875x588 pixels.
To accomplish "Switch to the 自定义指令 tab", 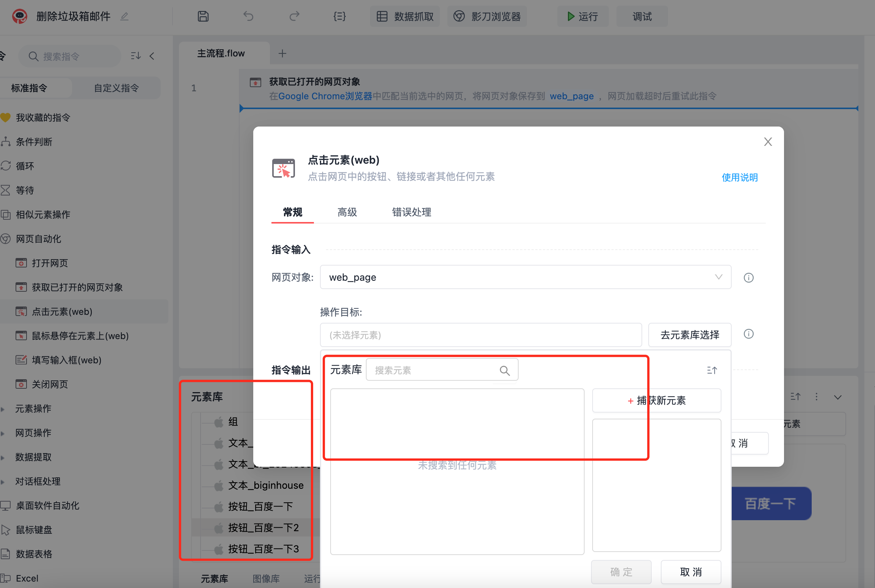I will (116, 88).
